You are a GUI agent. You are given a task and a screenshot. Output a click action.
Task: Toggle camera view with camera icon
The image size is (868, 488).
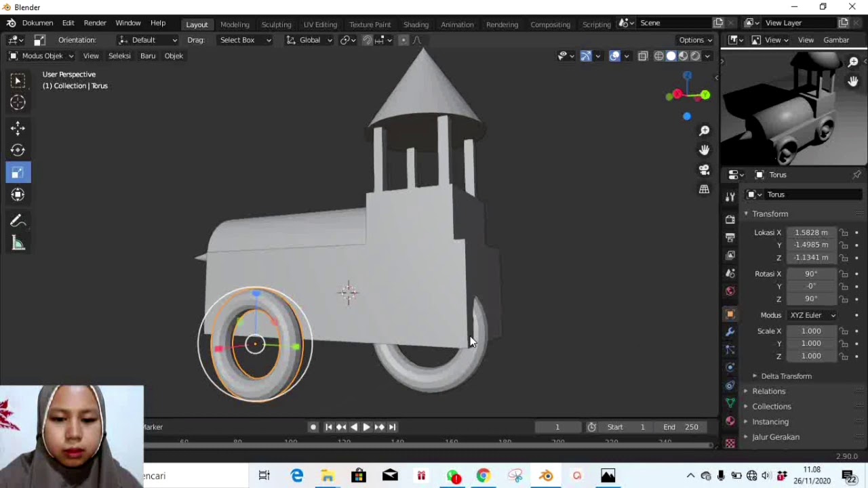(705, 169)
